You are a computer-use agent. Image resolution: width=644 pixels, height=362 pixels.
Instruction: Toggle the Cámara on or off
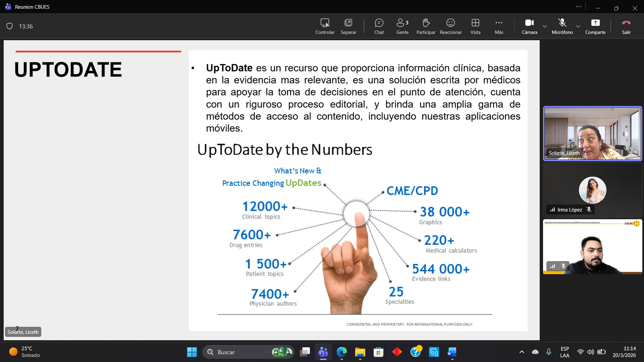tap(529, 26)
